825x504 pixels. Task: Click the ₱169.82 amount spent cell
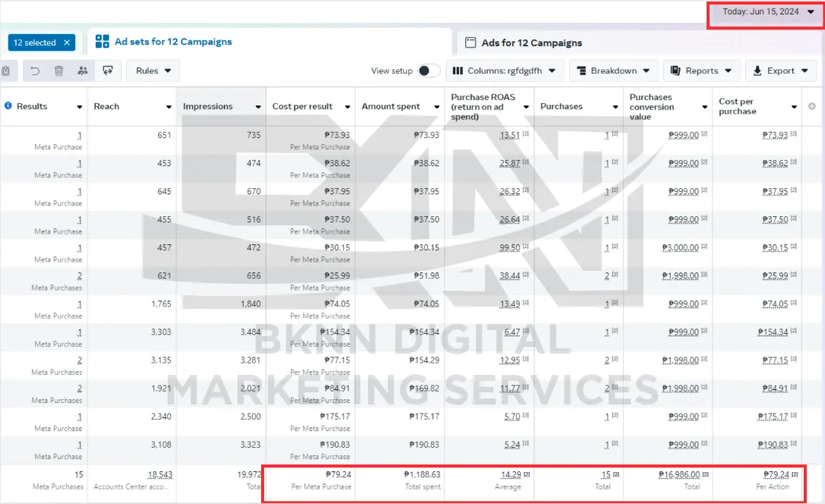pos(424,389)
